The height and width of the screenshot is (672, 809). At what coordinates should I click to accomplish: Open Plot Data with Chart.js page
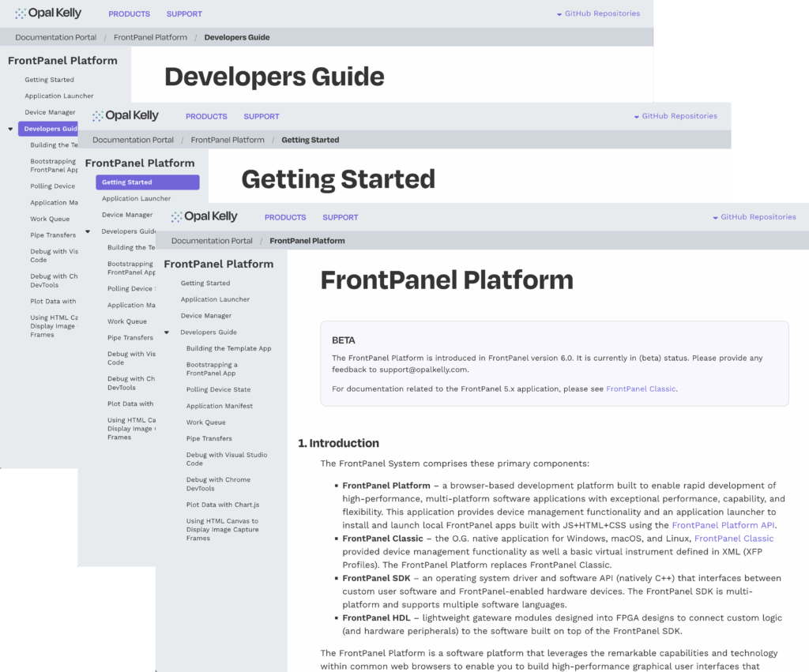point(223,505)
